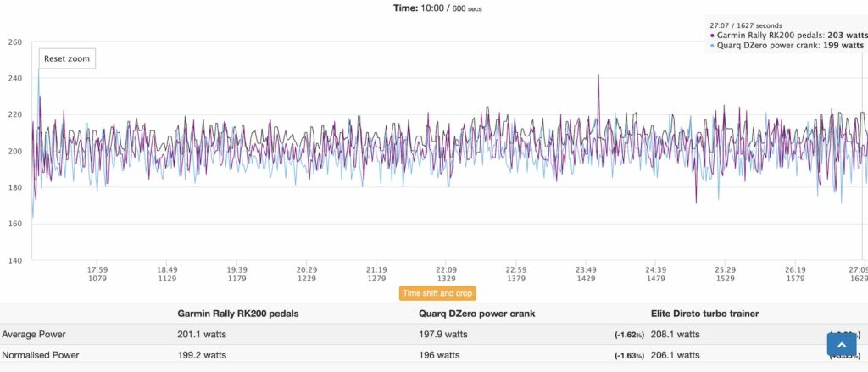Click the Quarq DZero power crank column header
This screenshot has width=868, height=372.
coord(477,314)
